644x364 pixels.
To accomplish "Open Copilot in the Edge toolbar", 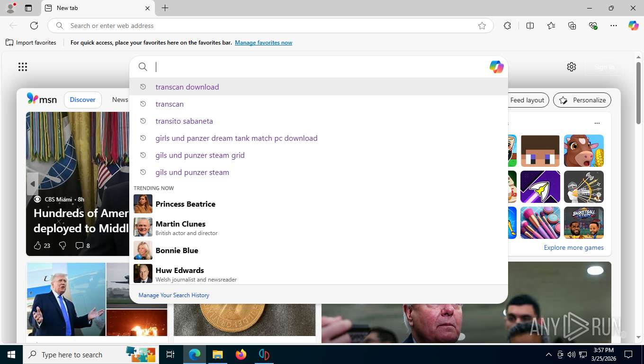I will 634,26.
